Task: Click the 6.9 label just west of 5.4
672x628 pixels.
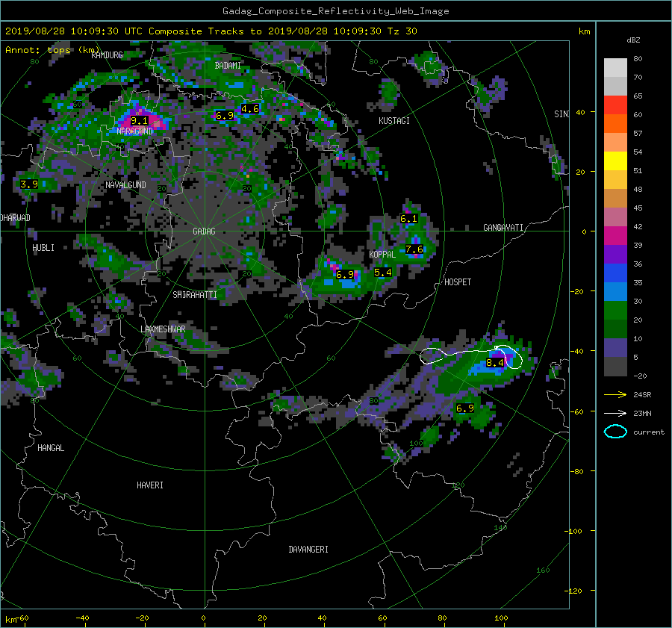Action: pos(345,274)
